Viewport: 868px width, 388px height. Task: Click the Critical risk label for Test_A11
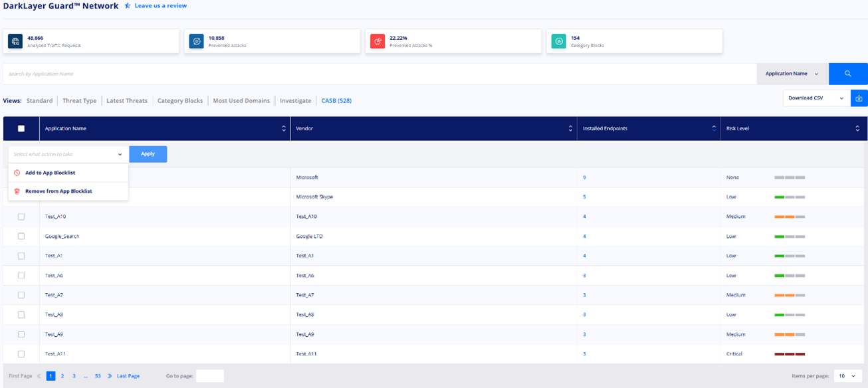pos(734,354)
